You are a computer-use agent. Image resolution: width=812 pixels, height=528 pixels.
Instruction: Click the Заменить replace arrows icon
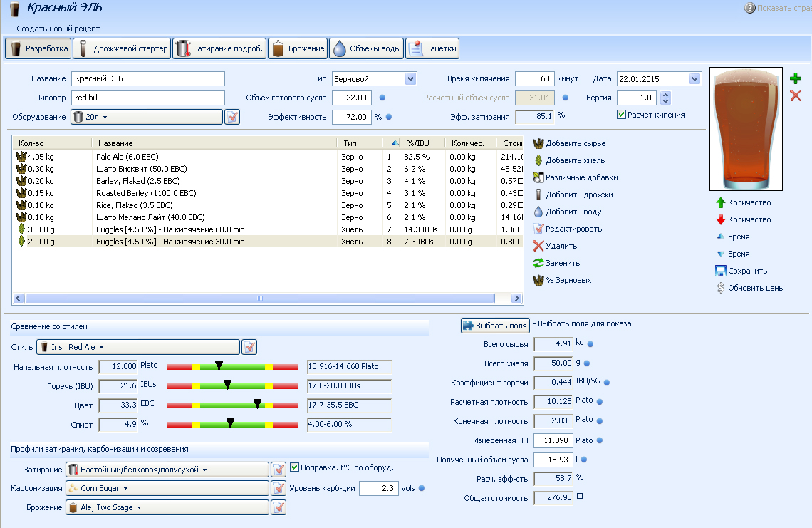pyautogui.click(x=538, y=263)
